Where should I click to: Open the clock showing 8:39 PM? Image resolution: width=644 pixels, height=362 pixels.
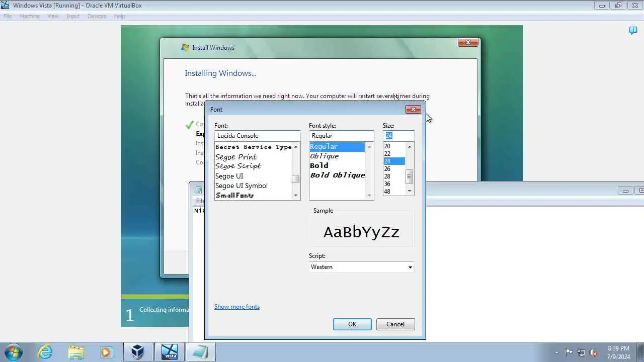[x=618, y=352]
